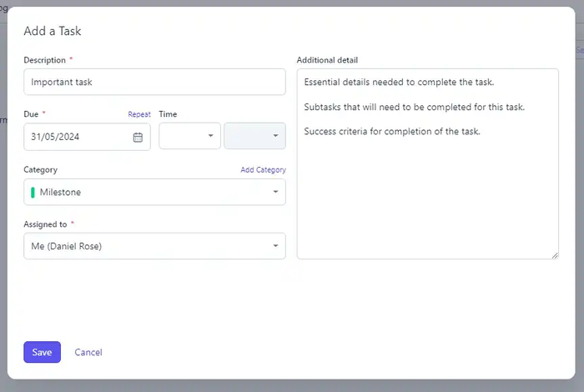Click the 'Assigned to' label
This screenshot has width=584, height=392.
[45, 224]
